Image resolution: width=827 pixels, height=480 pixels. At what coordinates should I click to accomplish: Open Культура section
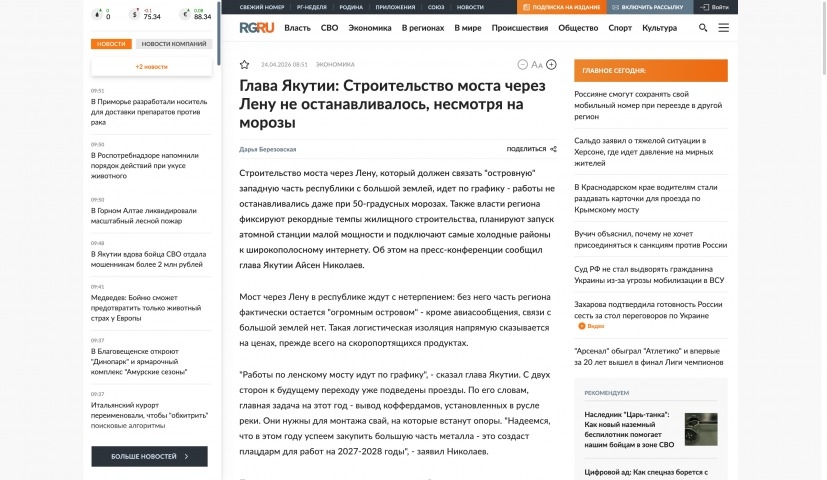click(659, 28)
